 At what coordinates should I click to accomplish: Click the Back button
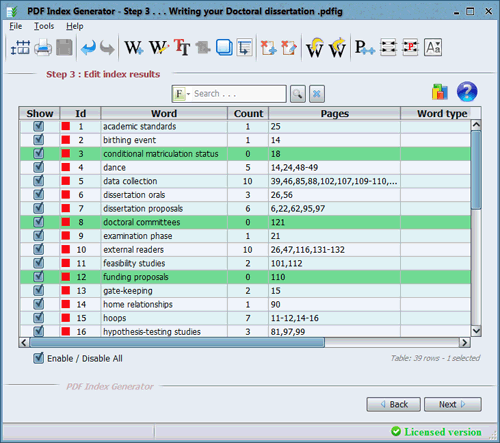(x=394, y=404)
